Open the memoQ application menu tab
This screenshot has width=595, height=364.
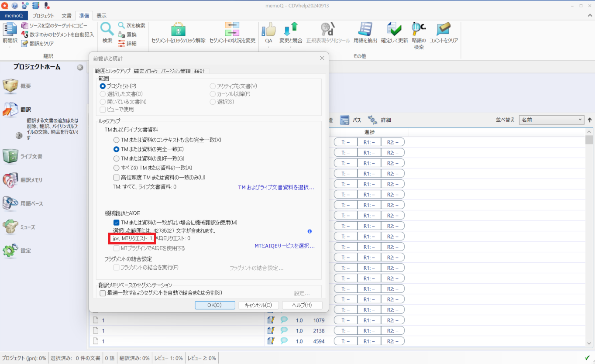coord(14,15)
